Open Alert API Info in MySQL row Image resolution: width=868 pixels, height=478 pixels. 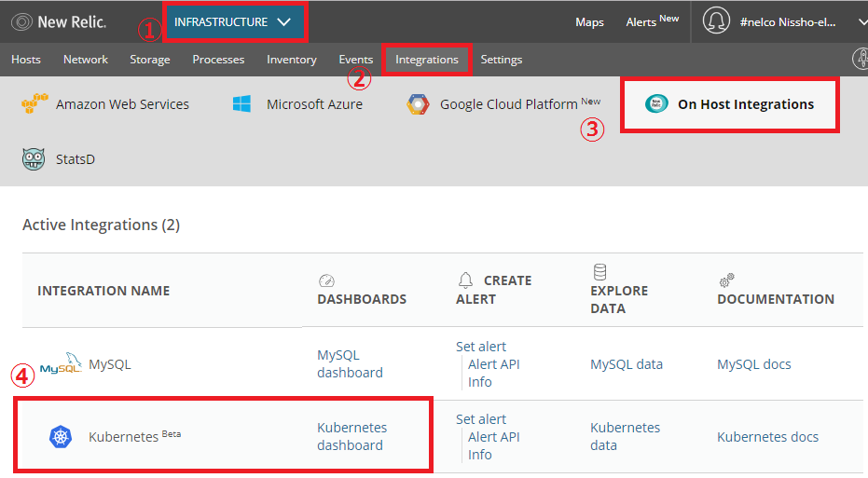pyautogui.click(x=493, y=373)
